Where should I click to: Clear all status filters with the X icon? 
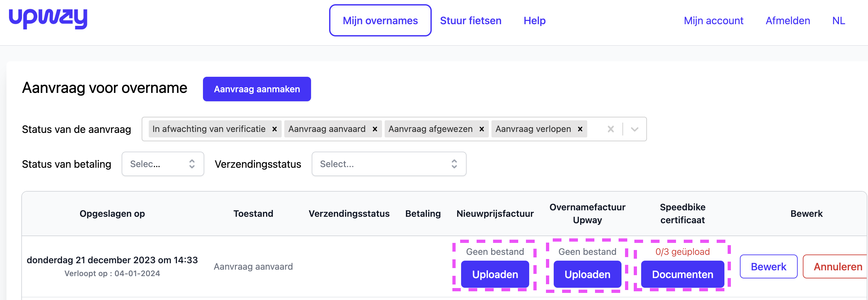pos(611,129)
